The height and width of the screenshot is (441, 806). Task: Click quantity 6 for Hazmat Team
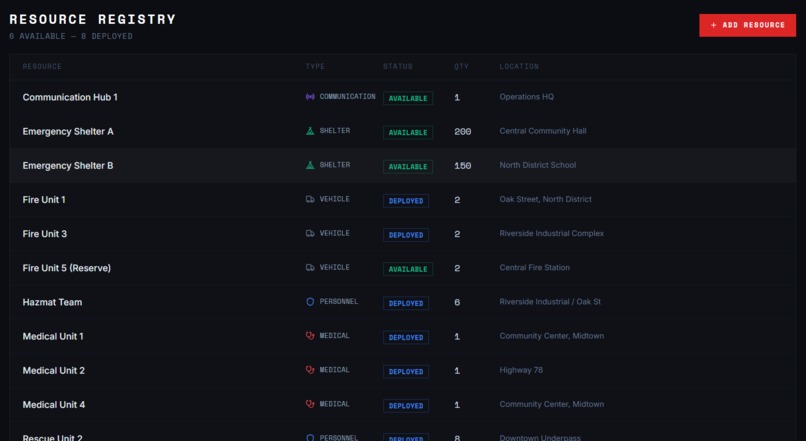(x=457, y=302)
